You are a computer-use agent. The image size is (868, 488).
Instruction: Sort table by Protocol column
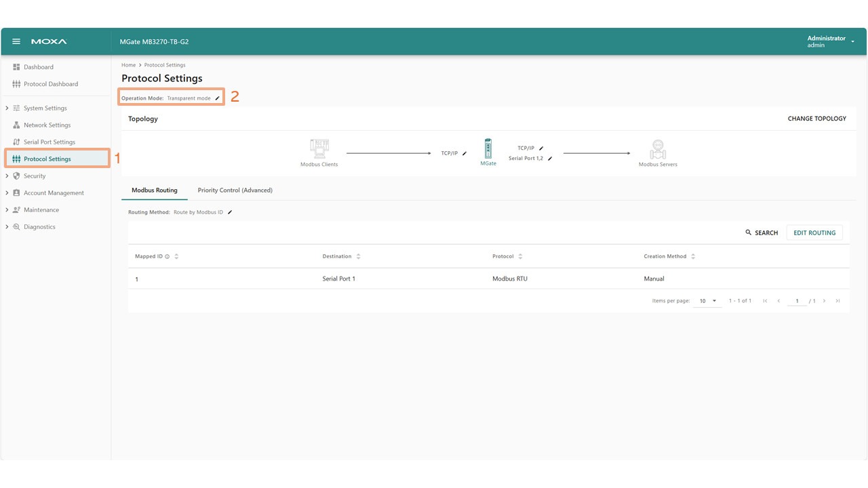coord(520,256)
